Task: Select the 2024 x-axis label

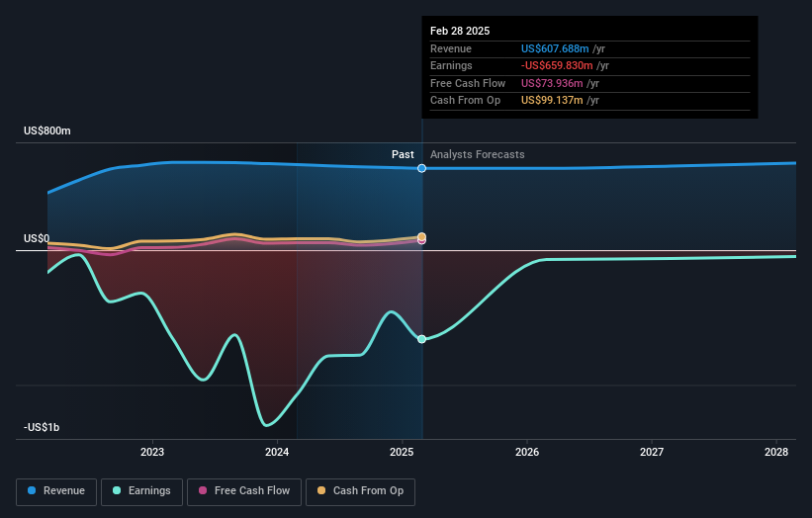Action: pos(277,452)
